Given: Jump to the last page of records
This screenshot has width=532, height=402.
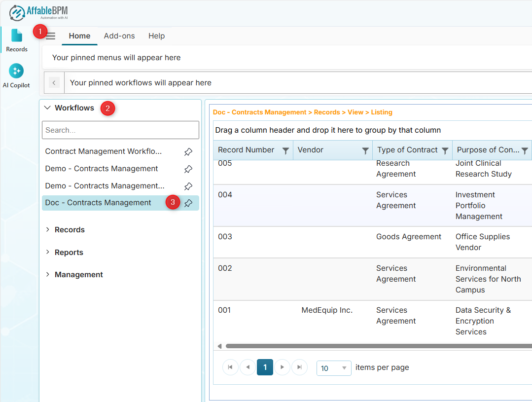Looking at the screenshot, I should (x=299, y=367).
